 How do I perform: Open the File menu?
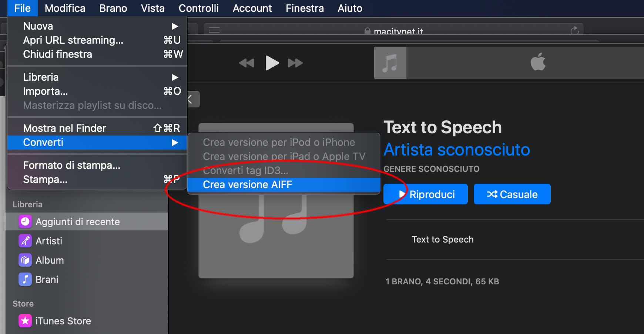click(x=23, y=8)
